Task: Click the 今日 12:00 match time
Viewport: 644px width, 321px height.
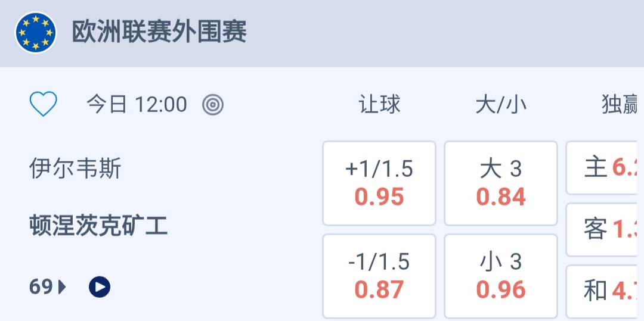Action: (x=137, y=105)
